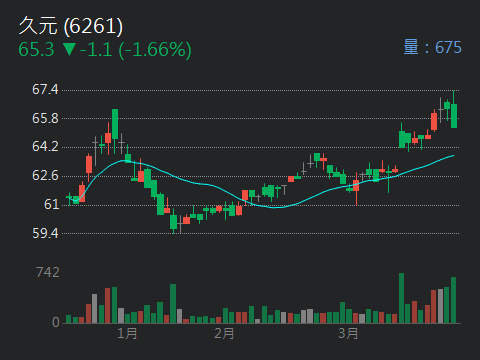Click the 742 volume axis label

48,272
